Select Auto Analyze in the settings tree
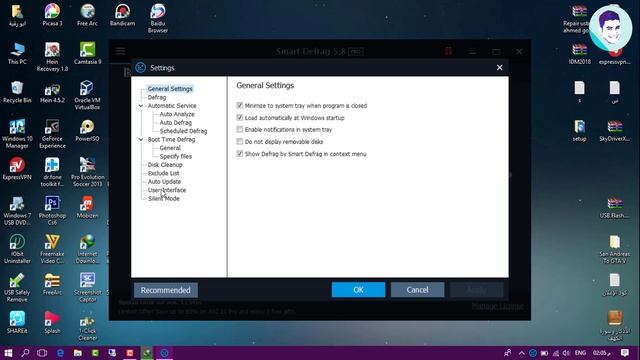Image resolution: width=640 pixels, height=360 pixels. click(x=177, y=114)
